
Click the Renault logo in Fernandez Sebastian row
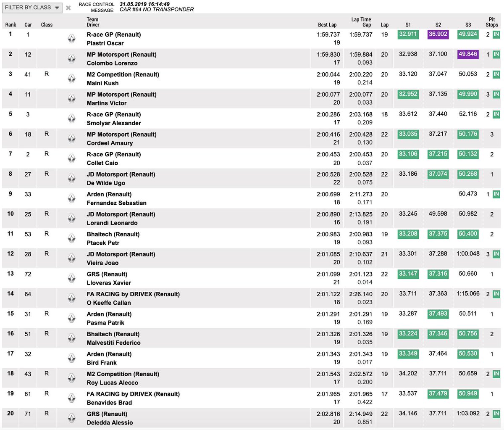[x=72, y=198]
